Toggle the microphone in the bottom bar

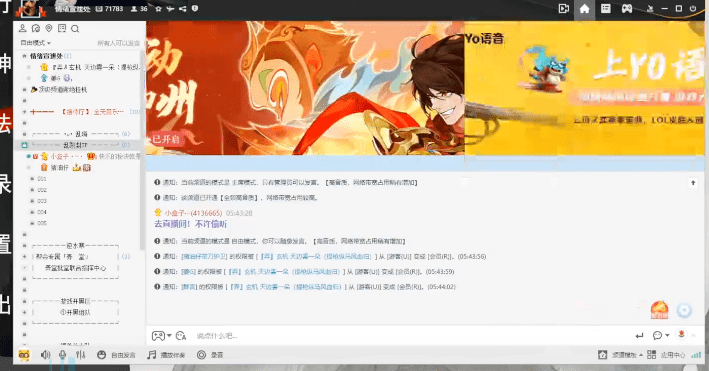[62, 355]
